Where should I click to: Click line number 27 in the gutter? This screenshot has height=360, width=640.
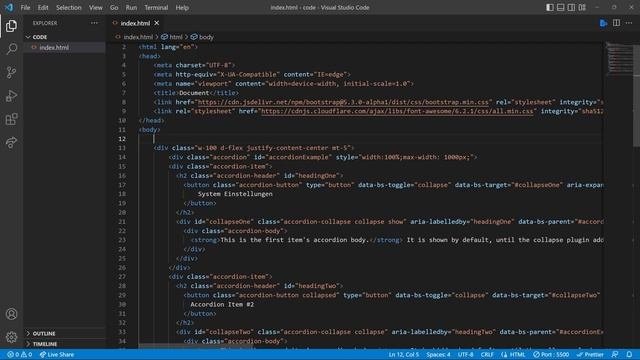click(x=122, y=277)
